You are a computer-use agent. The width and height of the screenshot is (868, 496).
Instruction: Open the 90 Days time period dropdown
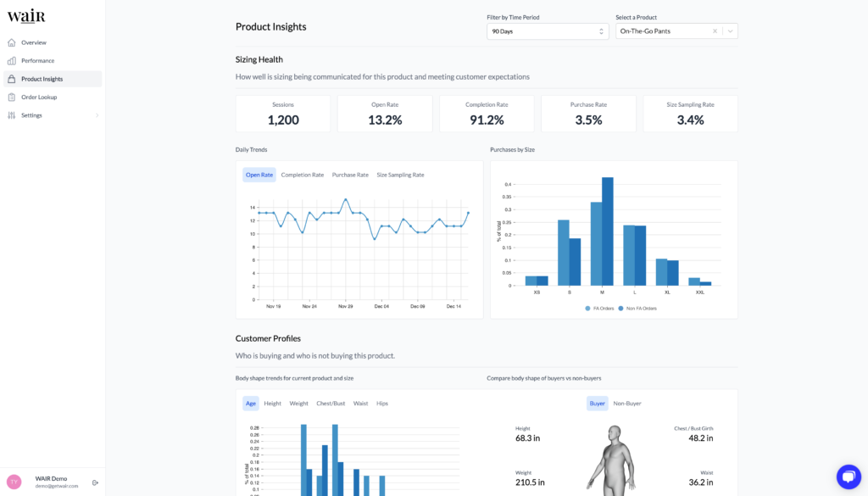tap(548, 31)
